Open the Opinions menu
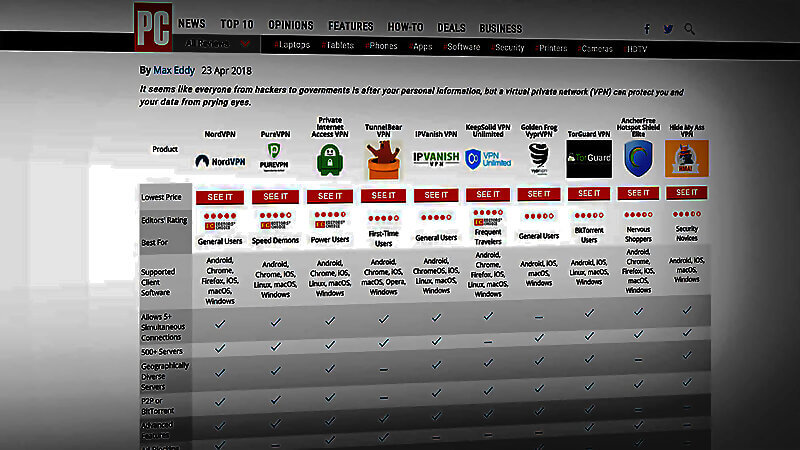The image size is (800, 450). 291,26
